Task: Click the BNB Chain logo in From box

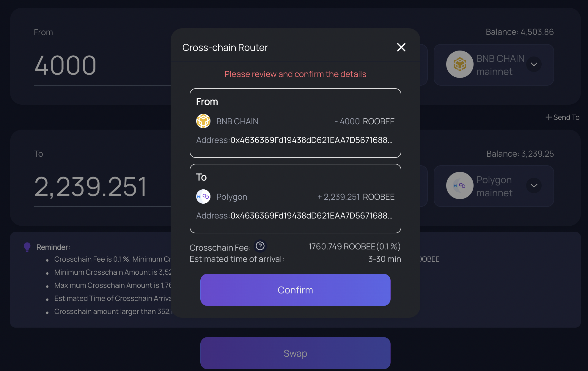Action: tap(203, 121)
